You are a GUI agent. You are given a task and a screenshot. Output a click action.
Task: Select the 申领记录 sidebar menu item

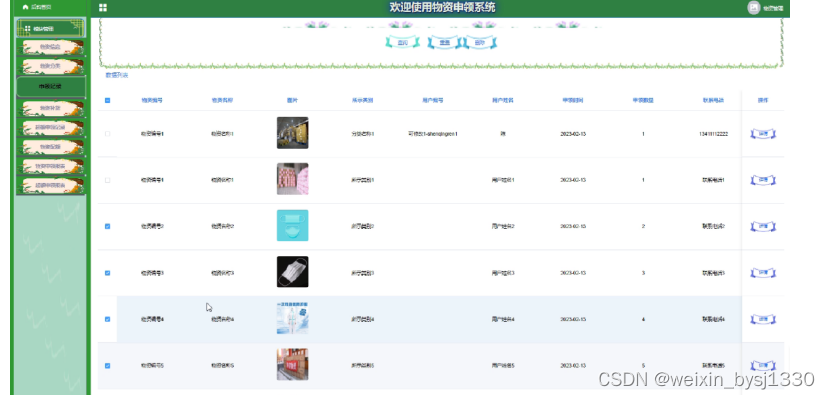coord(51,86)
